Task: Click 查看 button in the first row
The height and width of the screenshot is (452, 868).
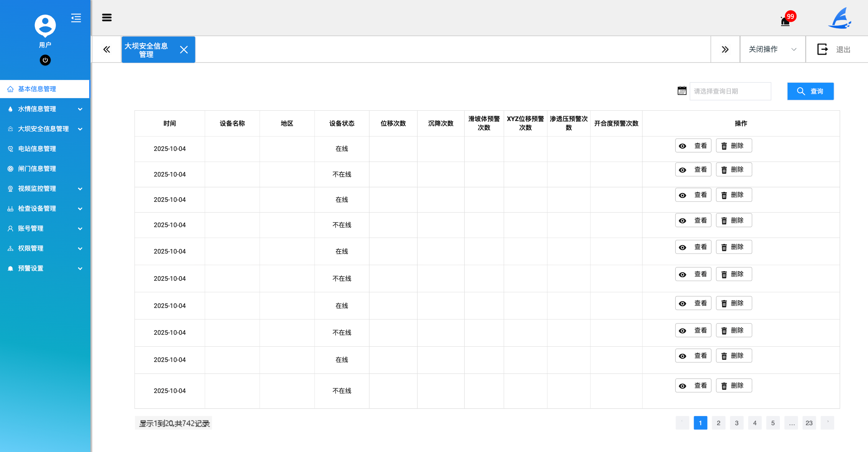Action: pos(693,146)
